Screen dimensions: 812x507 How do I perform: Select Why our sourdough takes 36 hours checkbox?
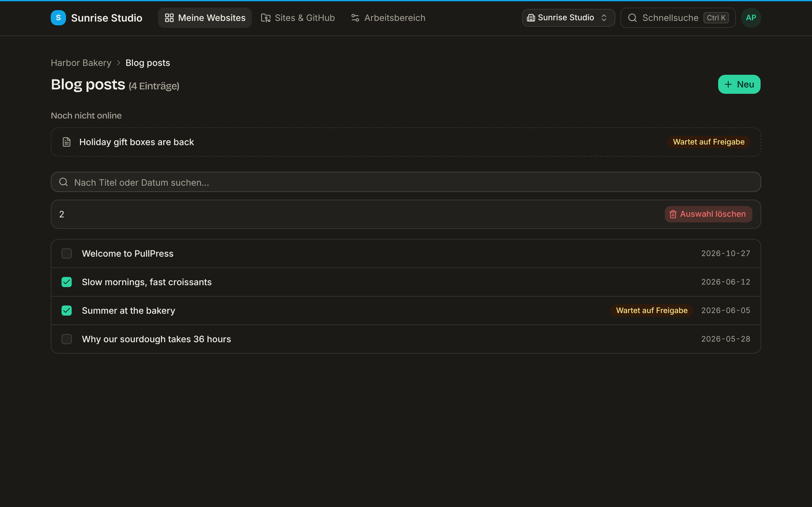click(66, 339)
